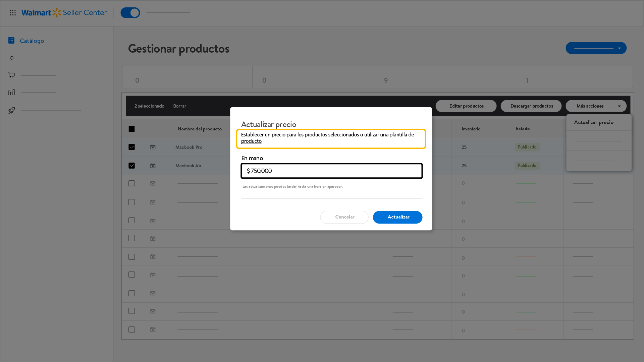644x362 pixels.
Task: Click the En mano price input field
Action: coord(331,171)
